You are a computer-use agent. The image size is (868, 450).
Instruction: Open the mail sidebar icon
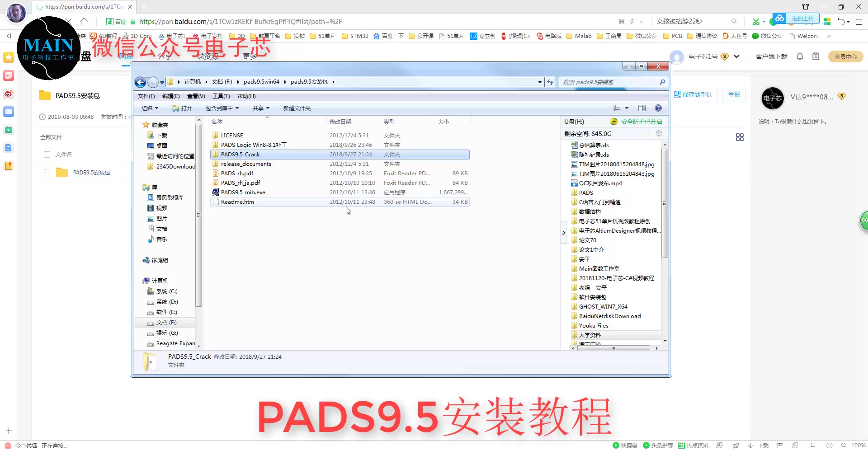coord(9,112)
